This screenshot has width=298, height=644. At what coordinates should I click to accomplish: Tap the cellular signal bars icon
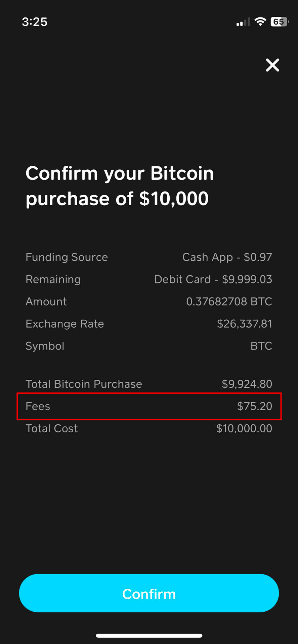click(x=243, y=22)
